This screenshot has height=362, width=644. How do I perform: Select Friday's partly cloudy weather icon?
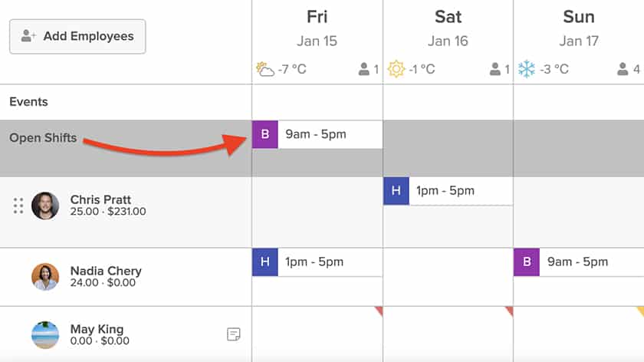coord(265,69)
